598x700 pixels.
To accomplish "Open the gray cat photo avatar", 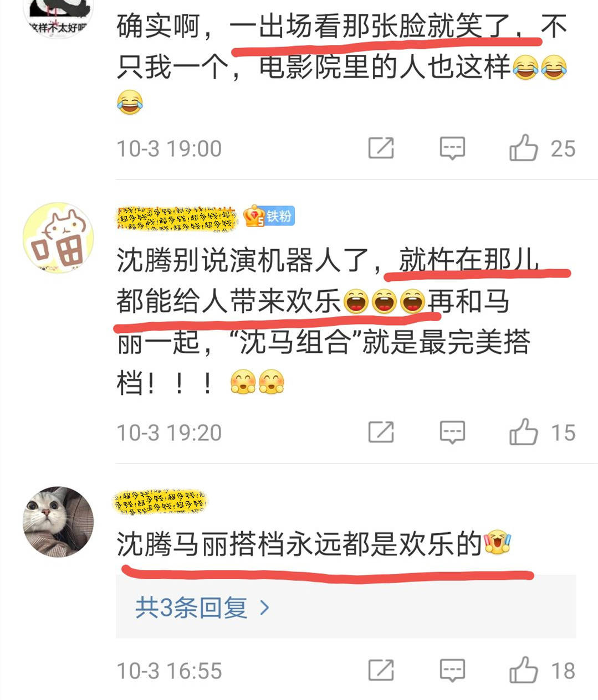I will coord(58,522).
